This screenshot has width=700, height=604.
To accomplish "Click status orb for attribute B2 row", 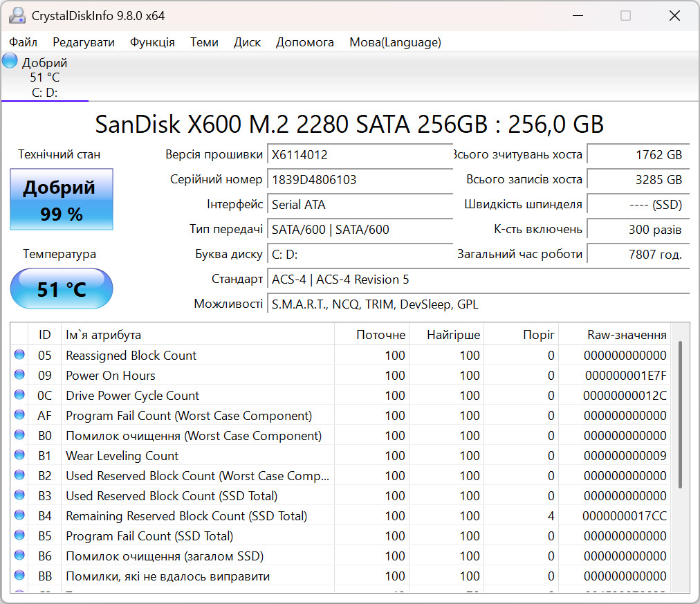I will pos(19,475).
